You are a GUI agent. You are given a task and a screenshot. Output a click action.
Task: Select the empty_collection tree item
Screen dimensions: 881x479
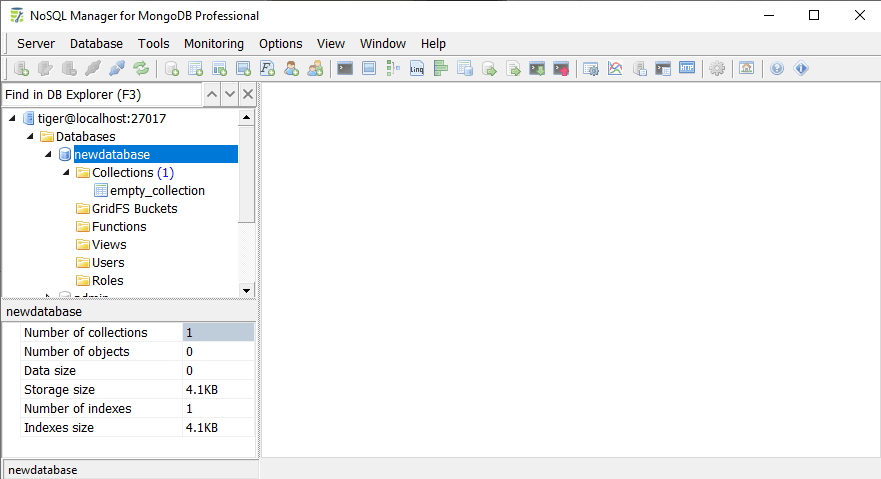tap(157, 191)
